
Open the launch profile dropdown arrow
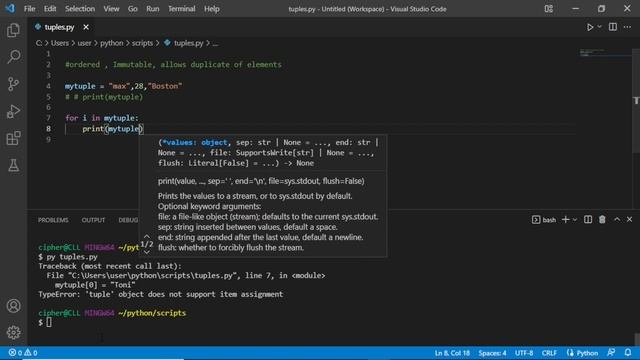pos(575,220)
